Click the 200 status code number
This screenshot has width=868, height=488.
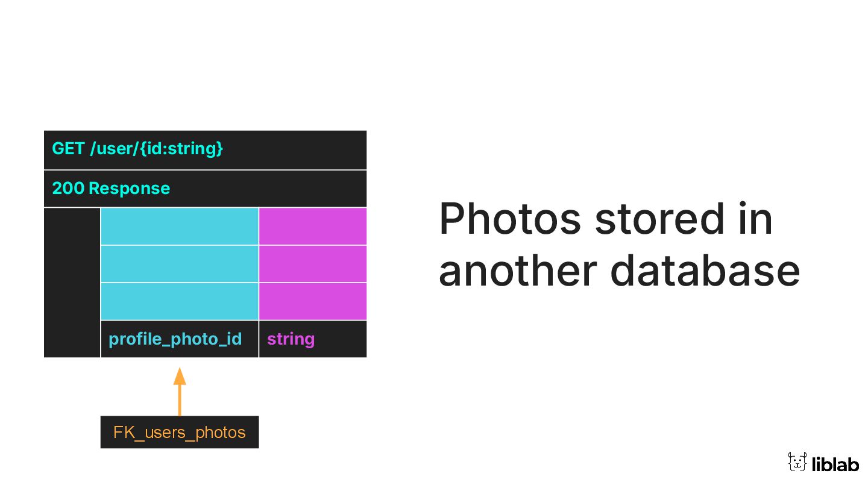(68, 189)
